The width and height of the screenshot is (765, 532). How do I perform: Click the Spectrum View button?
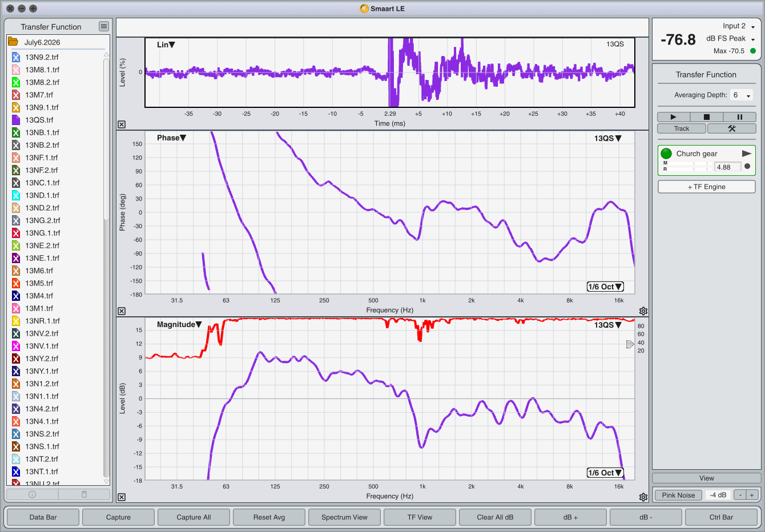(344, 517)
